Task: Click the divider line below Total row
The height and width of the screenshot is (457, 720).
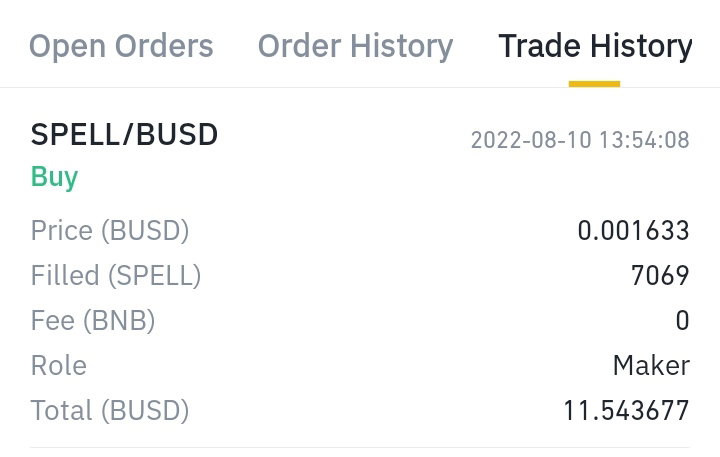Action: click(x=360, y=447)
